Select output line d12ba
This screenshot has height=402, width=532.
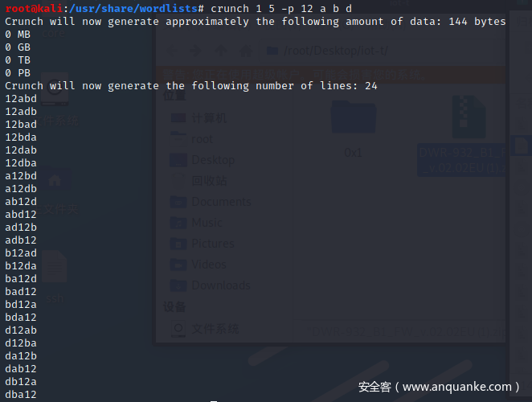pos(21,343)
